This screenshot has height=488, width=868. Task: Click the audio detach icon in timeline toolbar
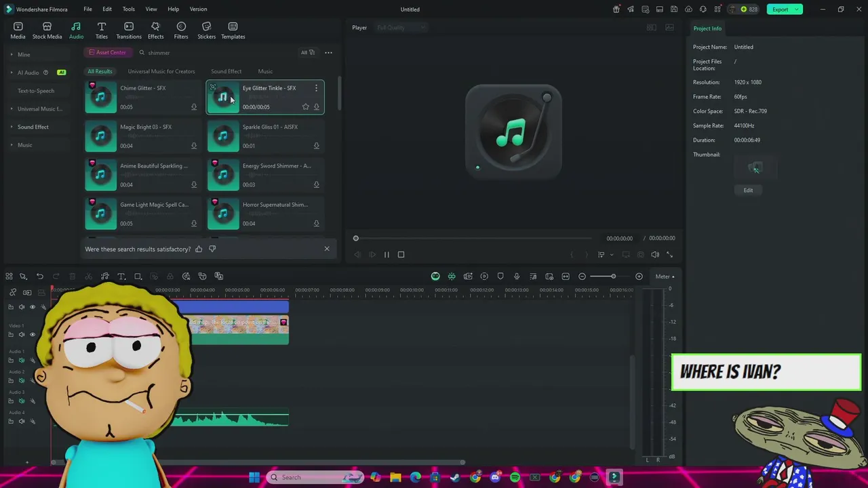click(x=105, y=277)
